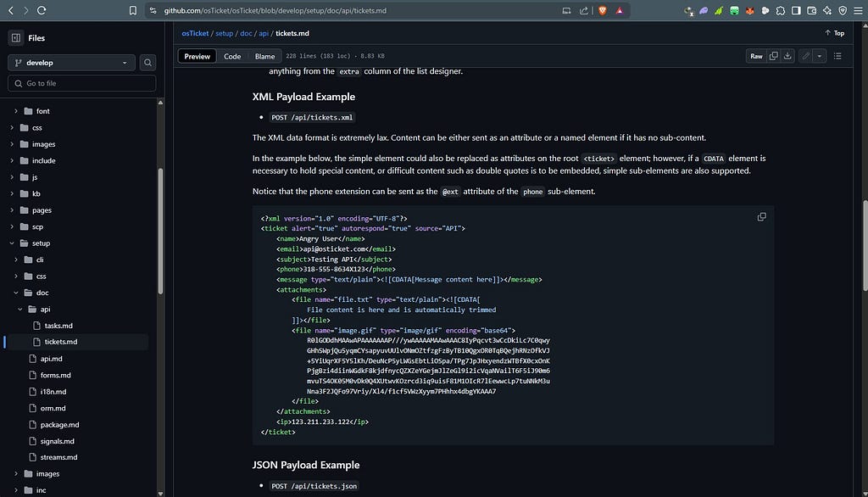The height and width of the screenshot is (497, 868).
Task: Open the outline list icon
Action: 837,56
